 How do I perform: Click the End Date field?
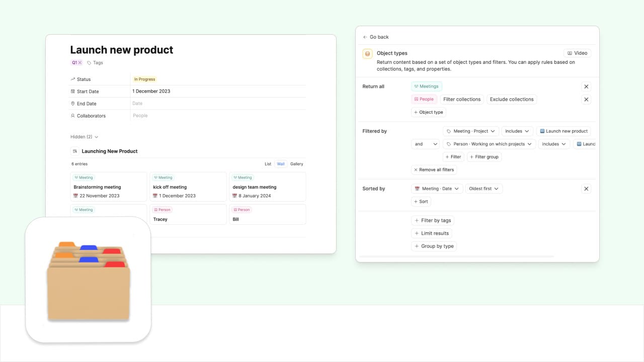[218, 104]
